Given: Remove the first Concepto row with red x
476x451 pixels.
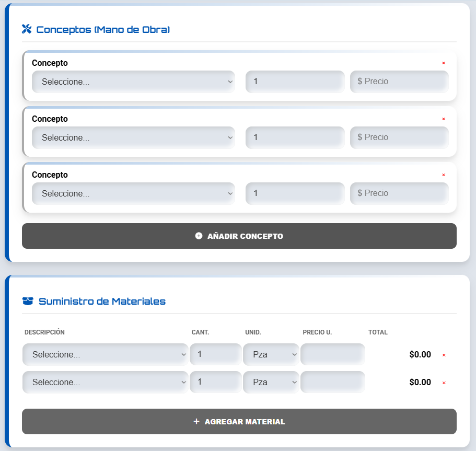Looking at the screenshot, I should [444, 63].
